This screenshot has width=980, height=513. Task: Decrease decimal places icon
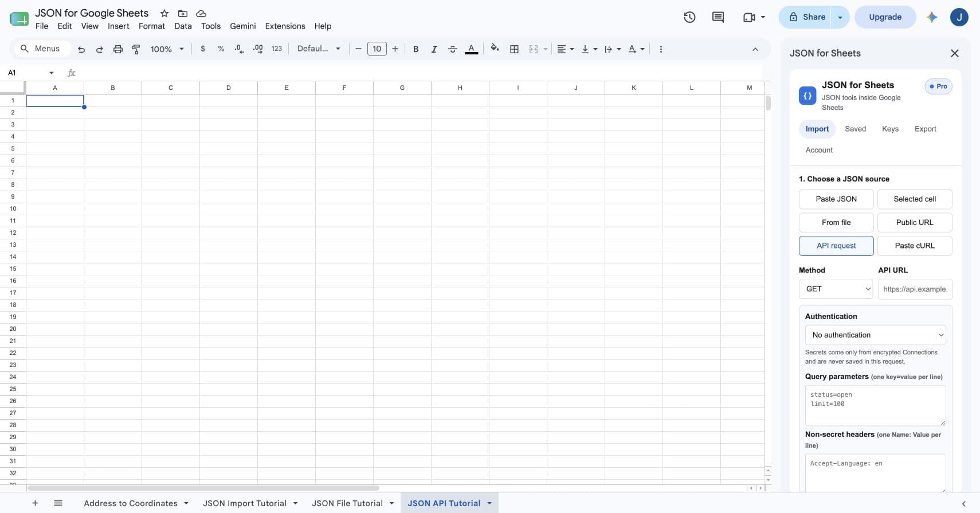click(x=240, y=49)
